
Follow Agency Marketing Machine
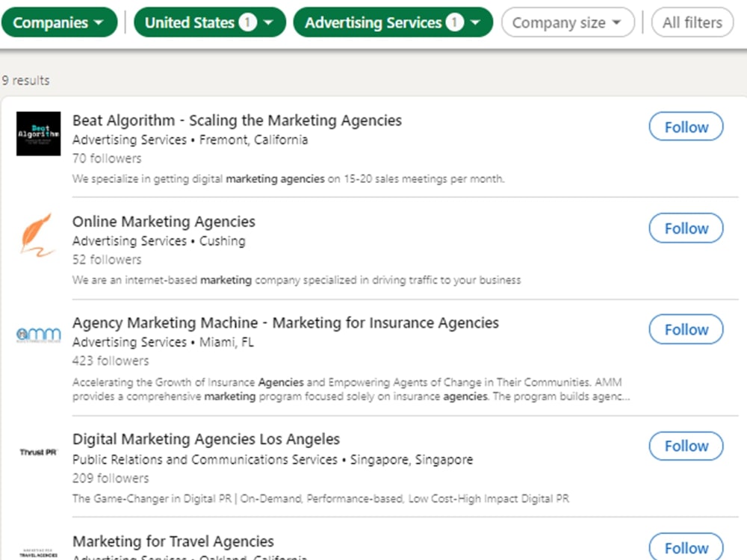pyautogui.click(x=685, y=329)
